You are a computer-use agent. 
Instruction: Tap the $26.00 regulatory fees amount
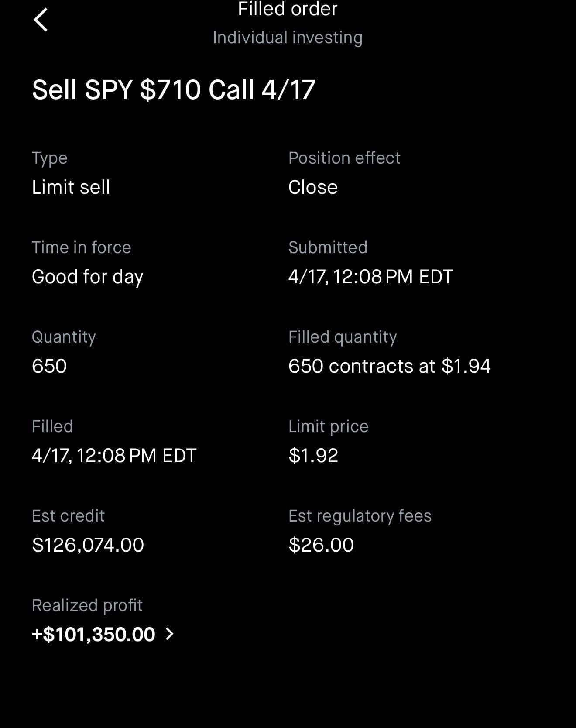[321, 545]
